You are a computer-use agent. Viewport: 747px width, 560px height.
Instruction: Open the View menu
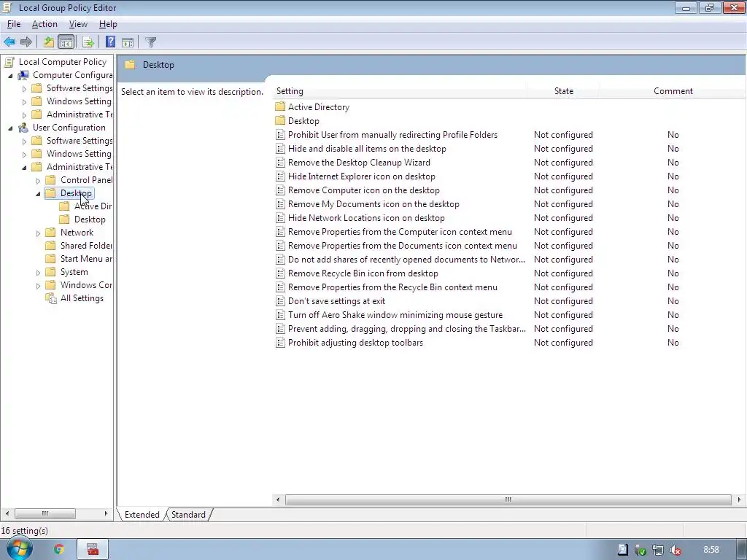click(78, 24)
